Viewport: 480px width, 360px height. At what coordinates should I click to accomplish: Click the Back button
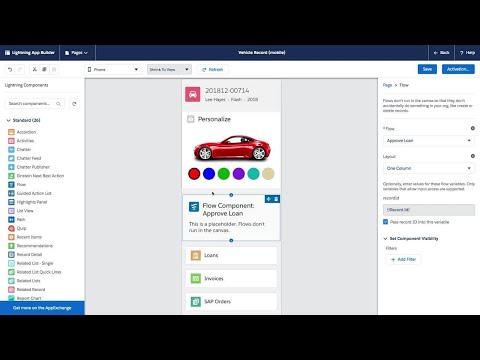click(x=441, y=53)
